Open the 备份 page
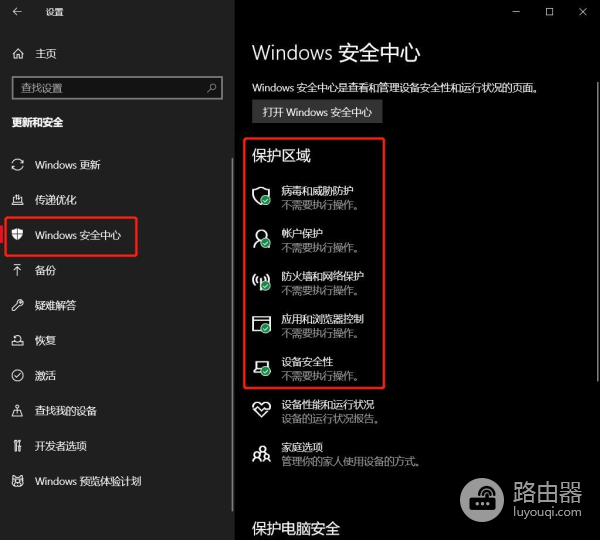This screenshot has height=540, width=600. click(x=45, y=270)
